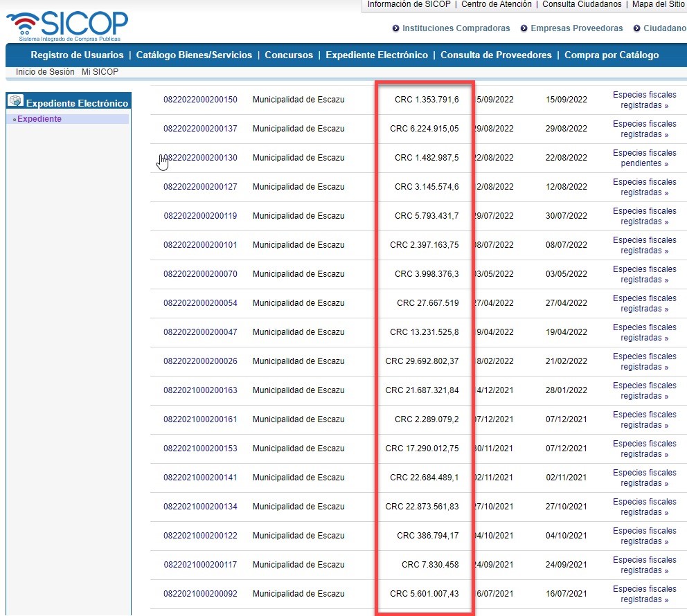The image size is (687, 616).
Task: Click the Expediente Electrónico panel icon
Action: pos(15,100)
